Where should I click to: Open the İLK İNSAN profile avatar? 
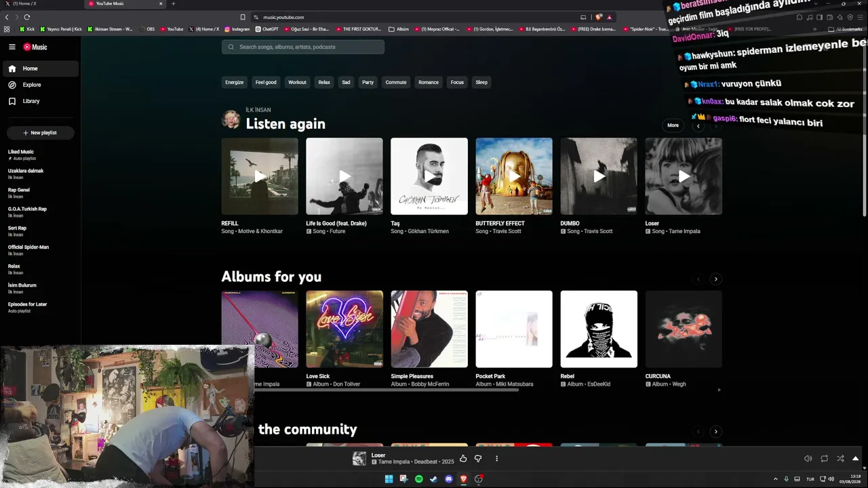231,119
